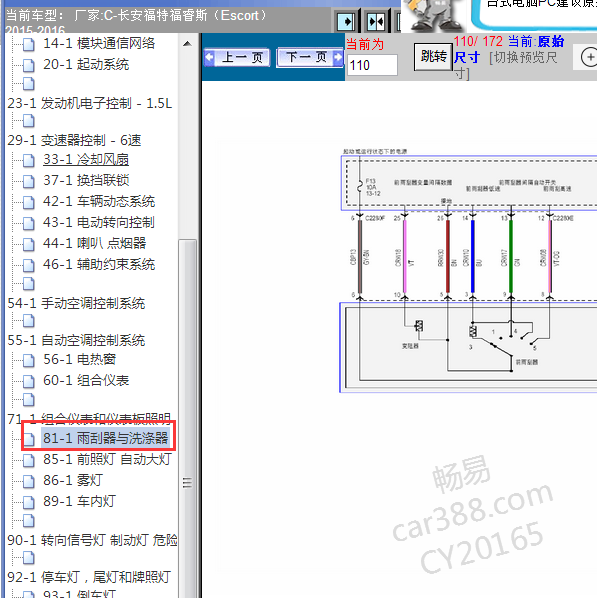Image resolution: width=597 pixels, height=598 pixels.
Task: Go to previous page with 上一页
Action: [237, 58]
